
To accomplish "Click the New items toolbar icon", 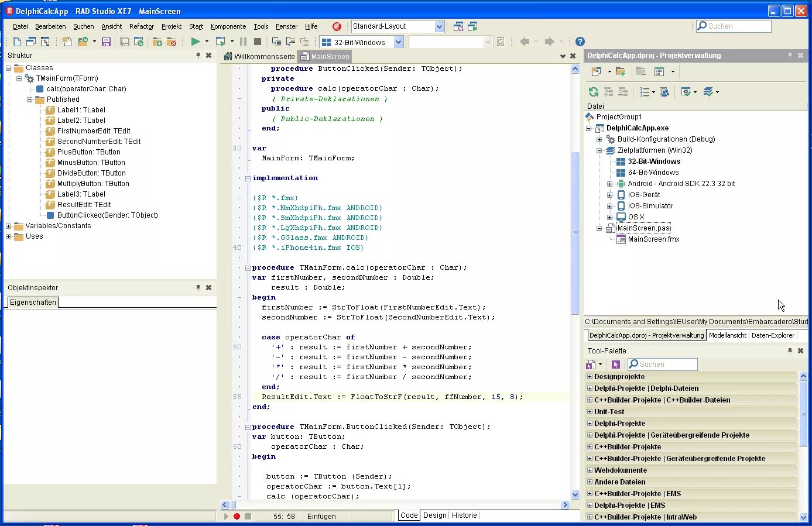I will 67,42.
